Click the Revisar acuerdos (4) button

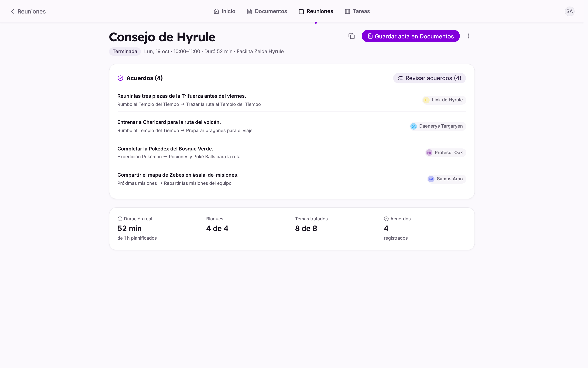coord(429,78)
